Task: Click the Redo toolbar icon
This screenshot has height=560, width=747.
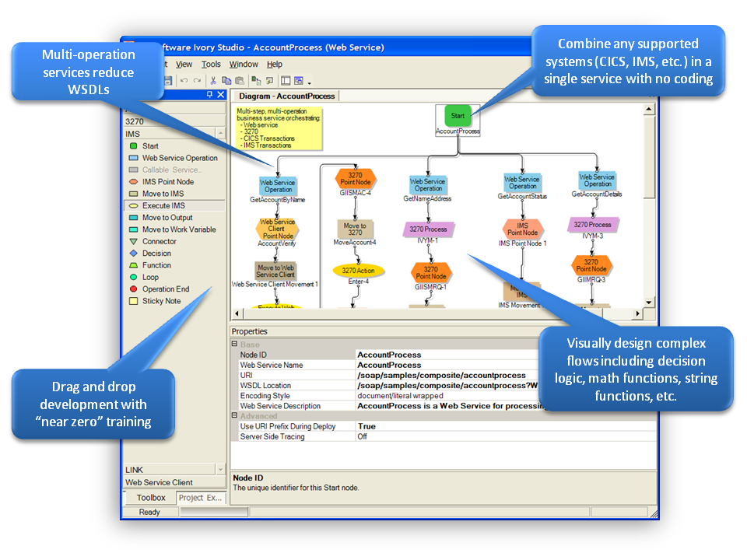Action: [x=197, y=81]
